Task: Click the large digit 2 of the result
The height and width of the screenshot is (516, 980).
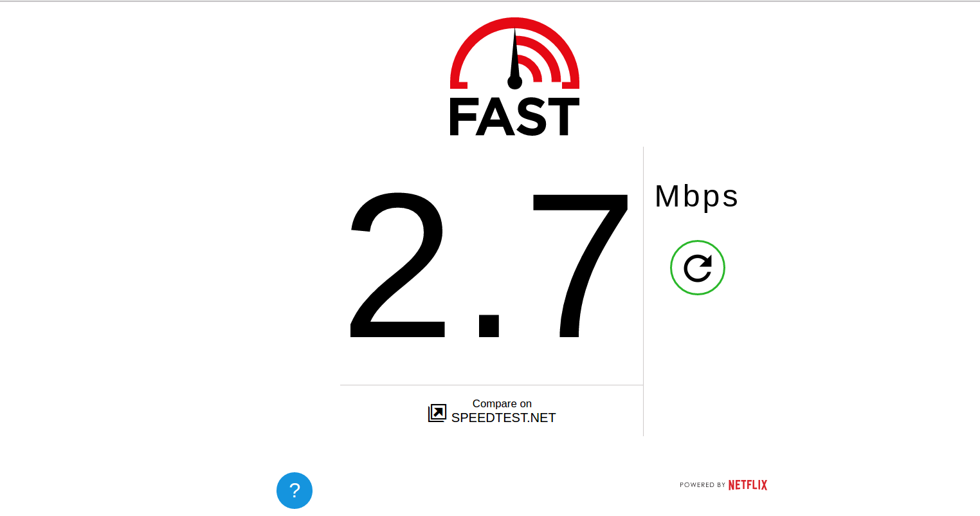Action: pyautogui.click(x=397, y=264)
